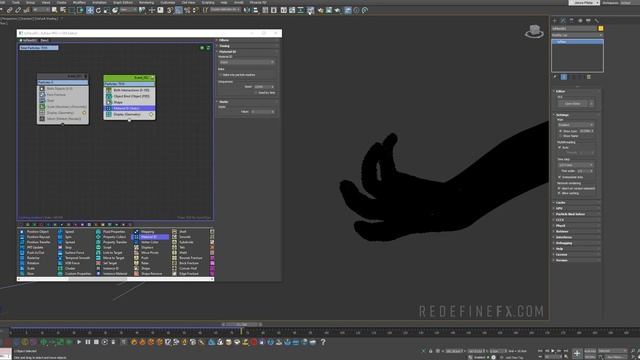This screenshot has height=360, width=640.
Task: Select Object Bind operator in Event_002
Action: click(129, 96)
